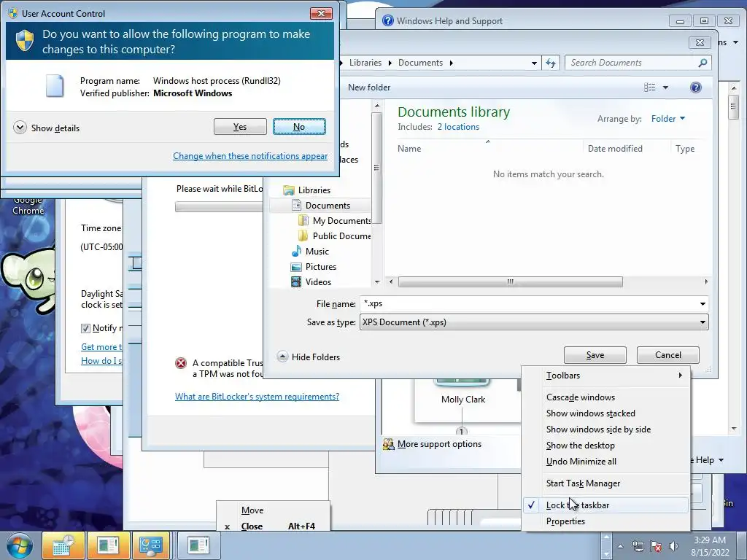Click the network tray icon
Screen dimensions: 747x560
coord(638,546)
